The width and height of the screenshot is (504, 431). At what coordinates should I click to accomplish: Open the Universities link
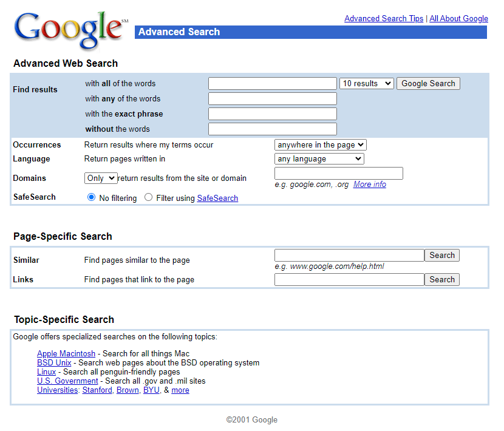point(58,390)
